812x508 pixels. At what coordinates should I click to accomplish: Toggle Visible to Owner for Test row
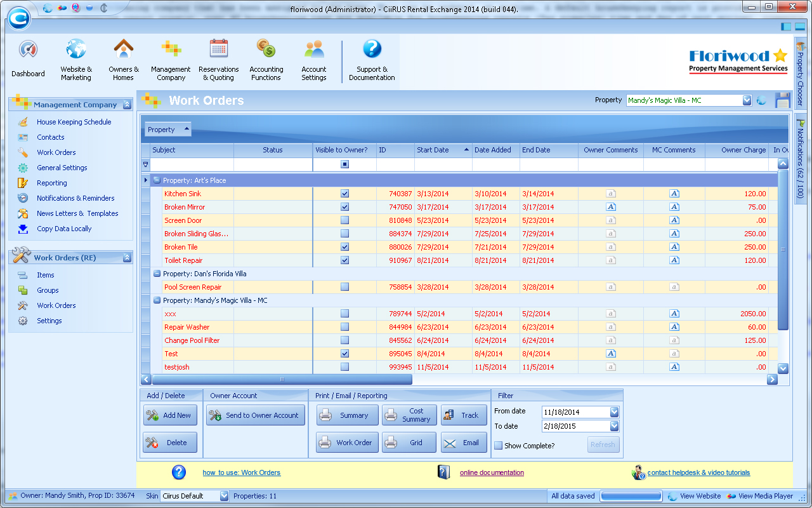pos(344,354)
